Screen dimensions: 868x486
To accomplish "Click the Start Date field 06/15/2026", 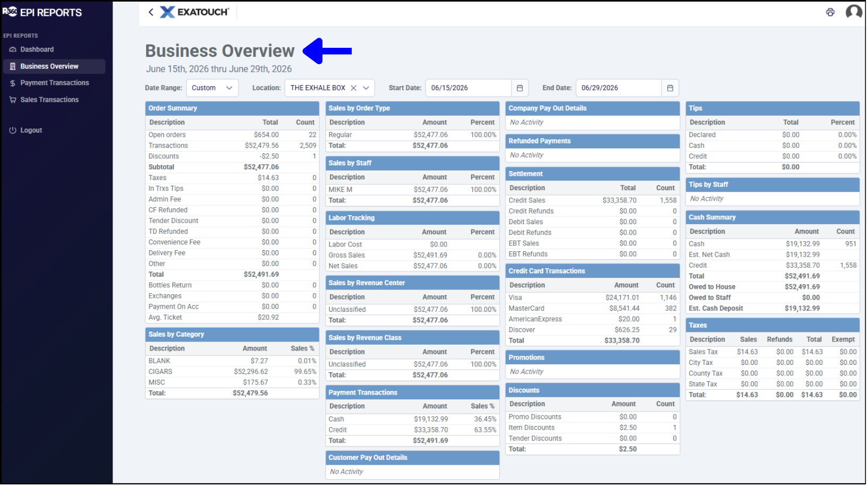I will point(469,88).
